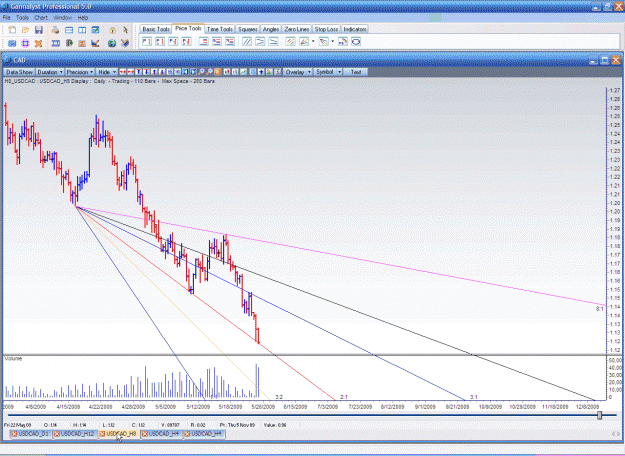Select the pointer arrow tool
Image resolution: width=625 pixels, height=456 pixels.
(125, 30)
